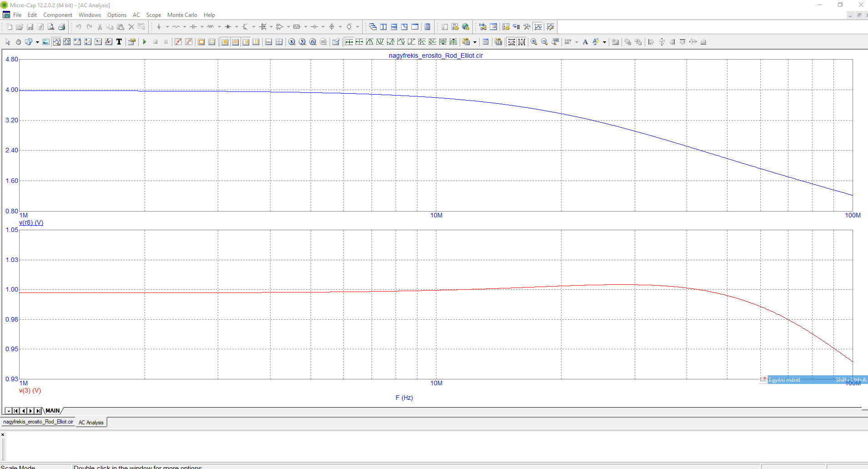
Task: Click the Open file folder icon
Action: 20,27
